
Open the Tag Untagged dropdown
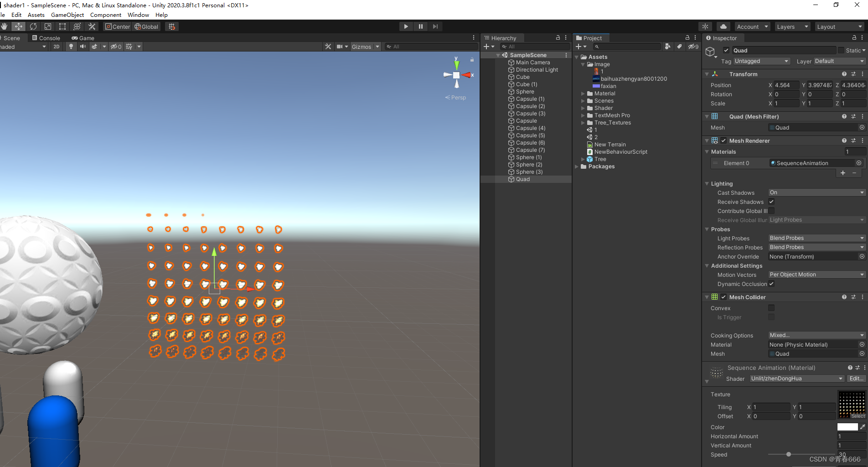point(761,61)
